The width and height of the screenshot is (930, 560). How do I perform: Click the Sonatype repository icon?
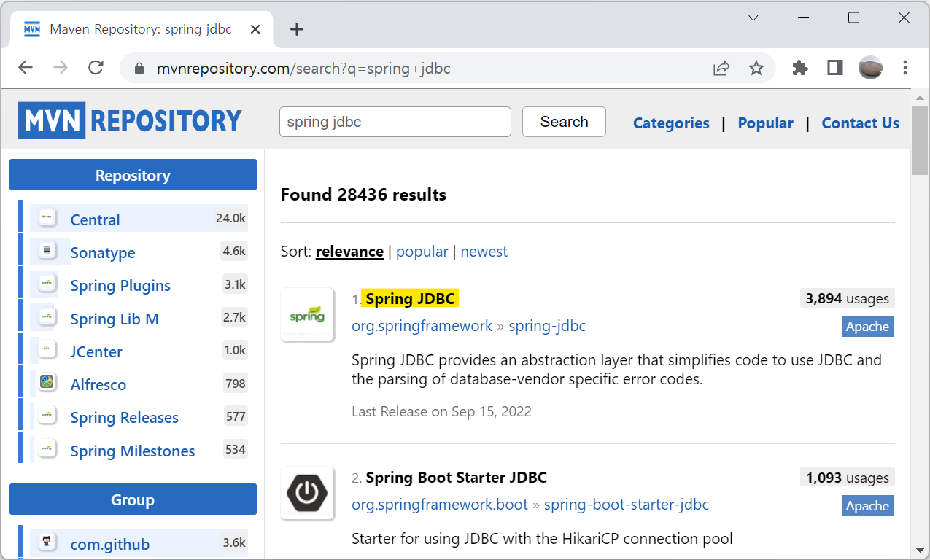tap(47, 250)
